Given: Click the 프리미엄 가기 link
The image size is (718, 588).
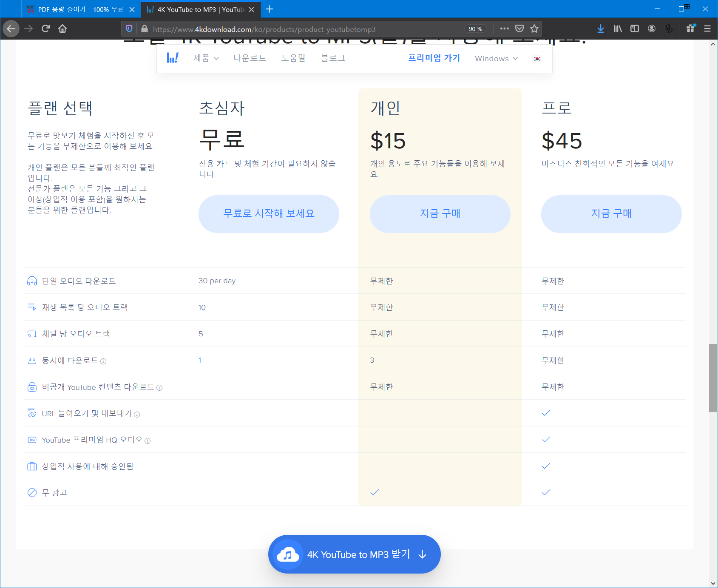Looking at the screenshot, I should click(434, 58).
